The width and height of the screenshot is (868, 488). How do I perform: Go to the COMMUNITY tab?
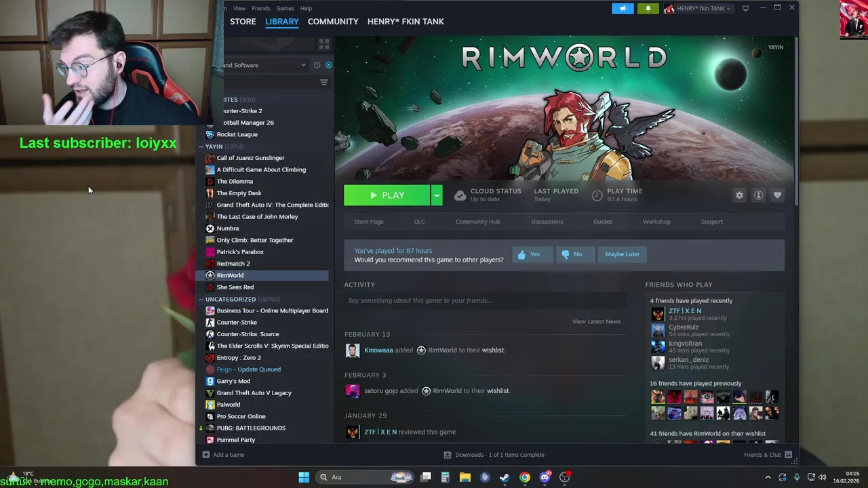point(333,22)
